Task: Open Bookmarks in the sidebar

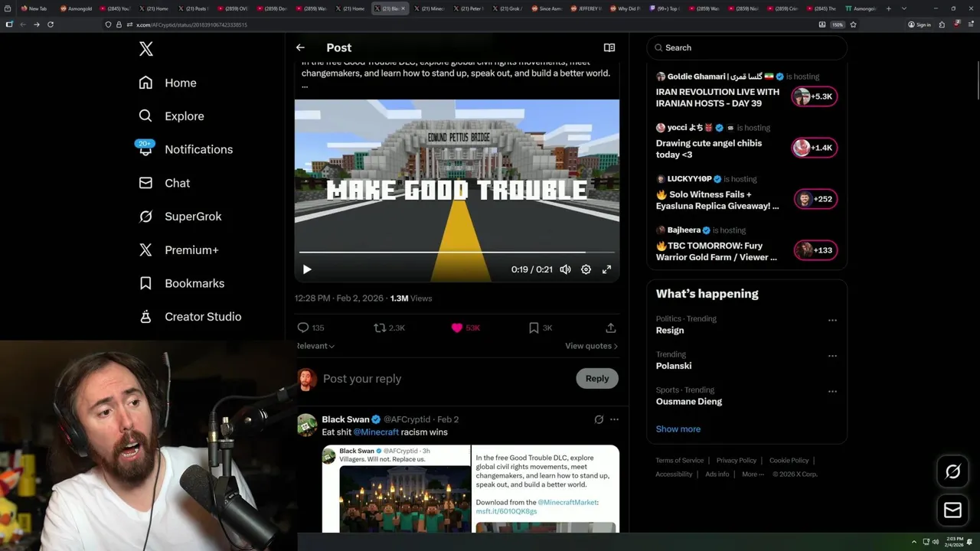Action: click(181, 283)
